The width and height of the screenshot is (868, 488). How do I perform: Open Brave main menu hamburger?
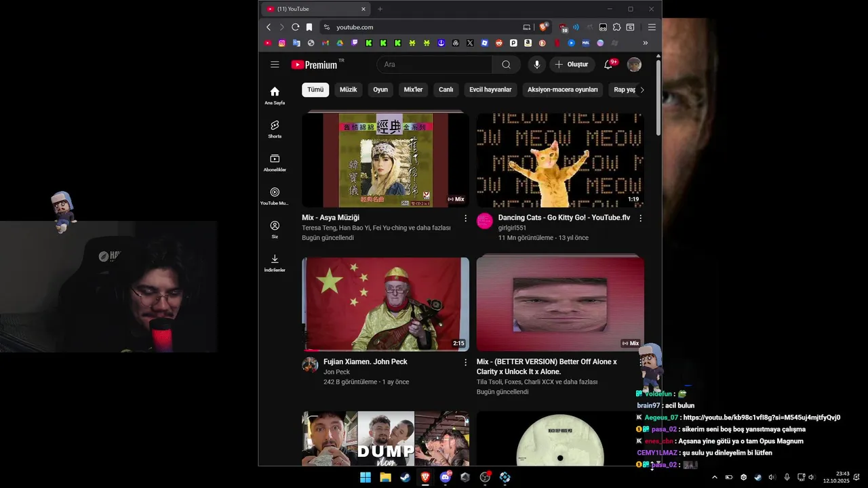652,27
